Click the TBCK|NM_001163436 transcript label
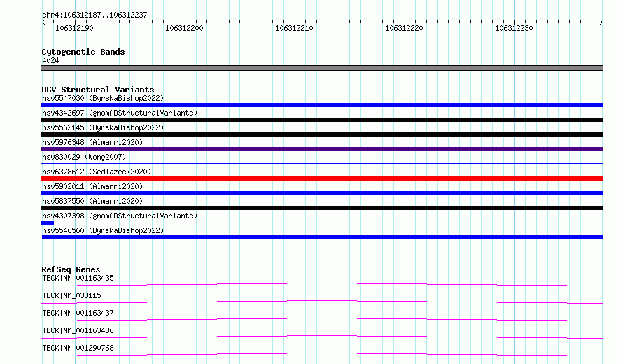 tap(78, 330)
